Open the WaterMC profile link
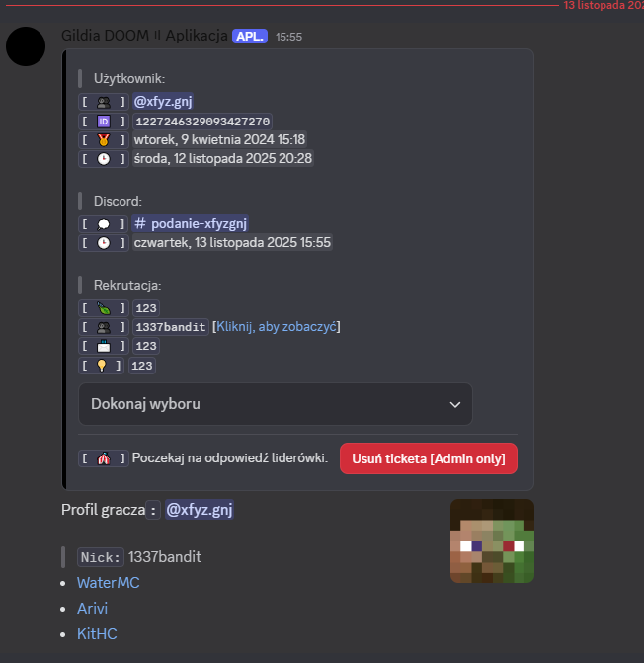Image resolution: width=644 pixels, height=663 pixels. [x=109, y=583]
